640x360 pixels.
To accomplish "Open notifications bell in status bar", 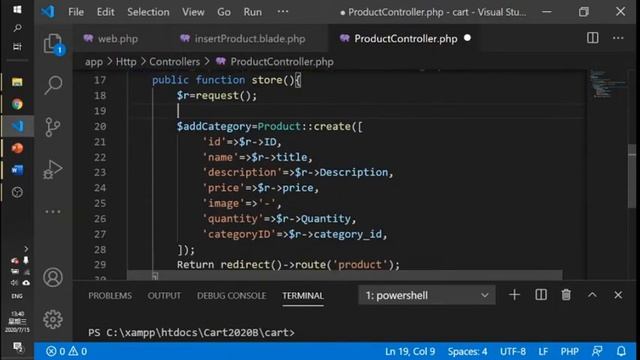I will point(621,351).
